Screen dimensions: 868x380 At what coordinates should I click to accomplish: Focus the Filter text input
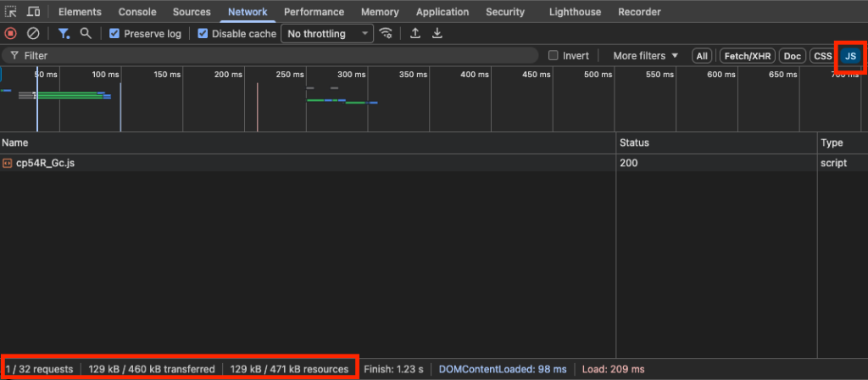click(270, 55)
